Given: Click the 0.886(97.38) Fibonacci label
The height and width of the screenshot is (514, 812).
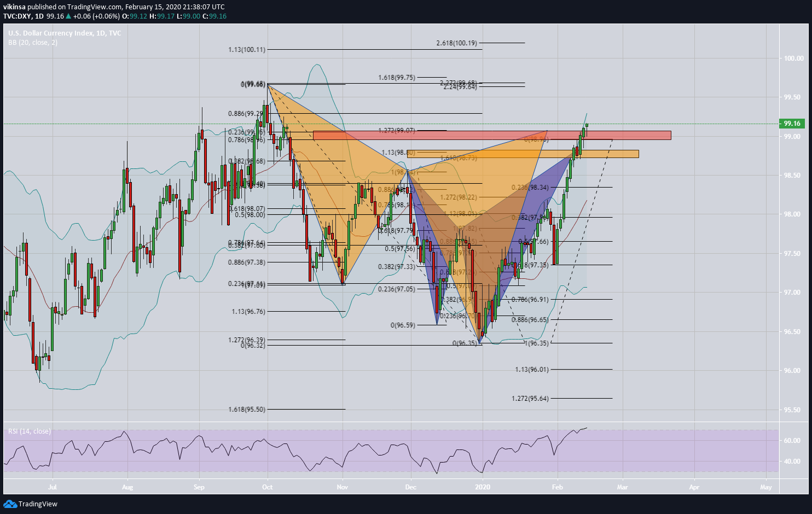Looking at the screenshot, I should (247, 262).
